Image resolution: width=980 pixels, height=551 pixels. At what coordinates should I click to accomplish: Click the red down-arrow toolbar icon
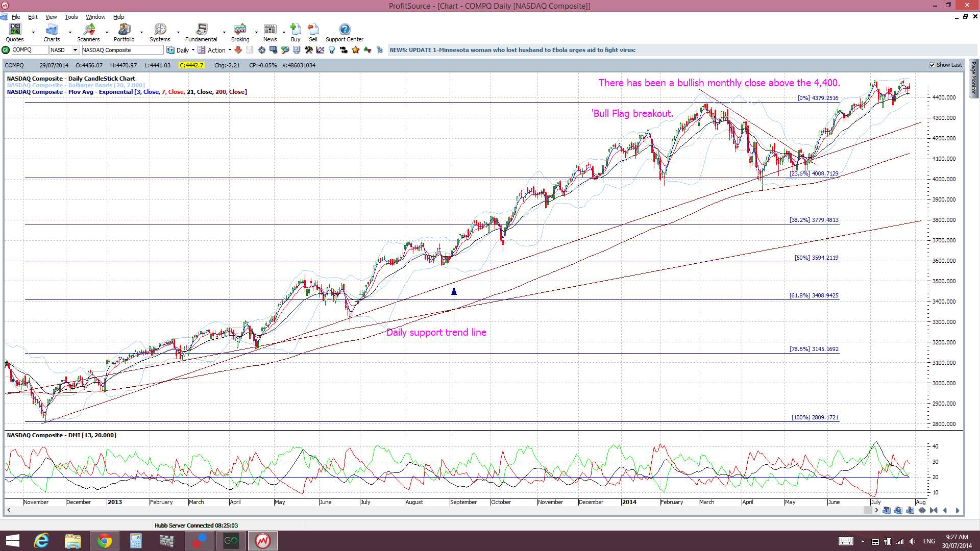coord(238,50)
